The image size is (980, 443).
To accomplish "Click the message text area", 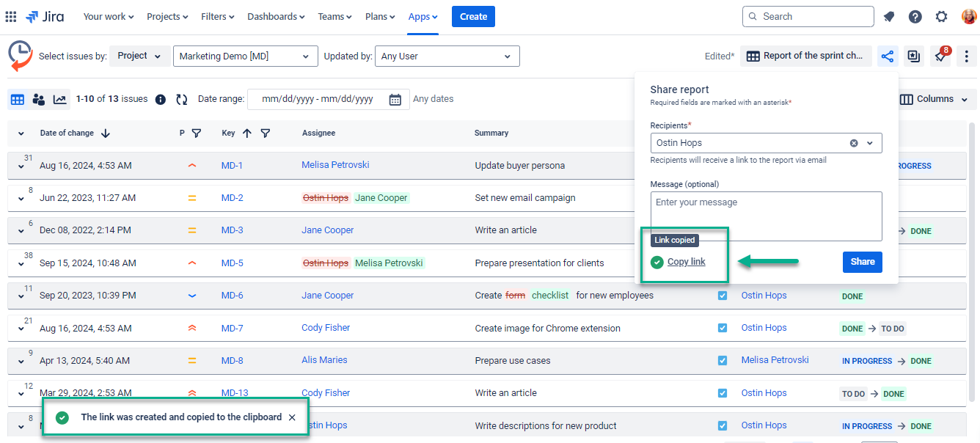I will (766, 216).
